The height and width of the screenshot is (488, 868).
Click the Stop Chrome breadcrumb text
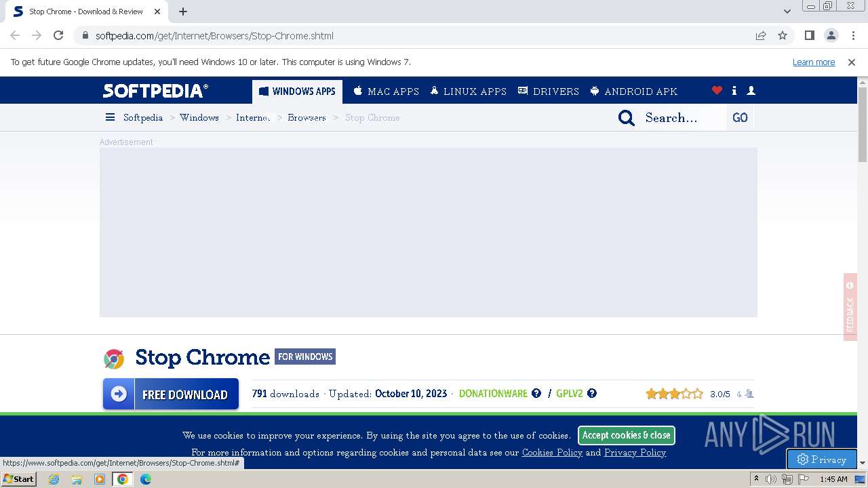[372, 117]
